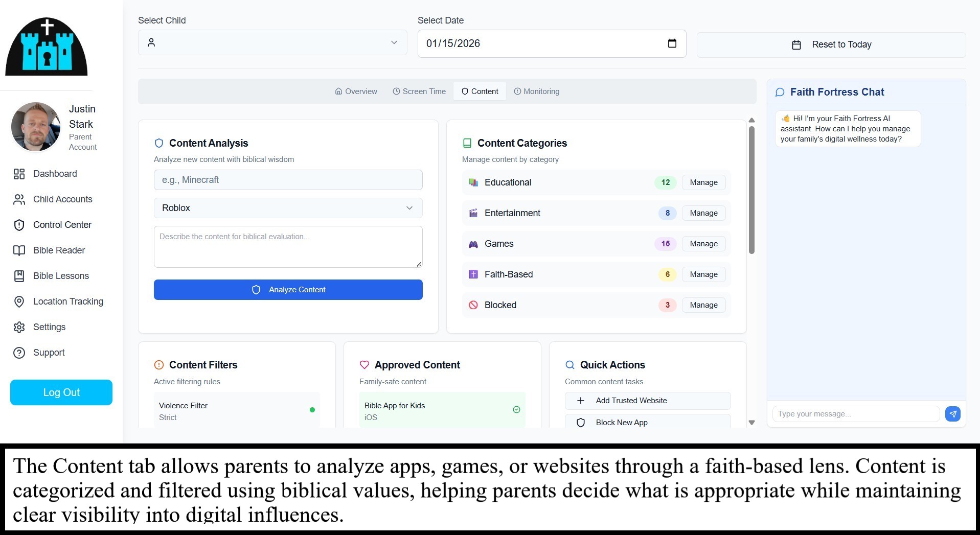The image size is (980, 535).
Task: Click the send message paper plane icon
Action: (x=952, y=414)
